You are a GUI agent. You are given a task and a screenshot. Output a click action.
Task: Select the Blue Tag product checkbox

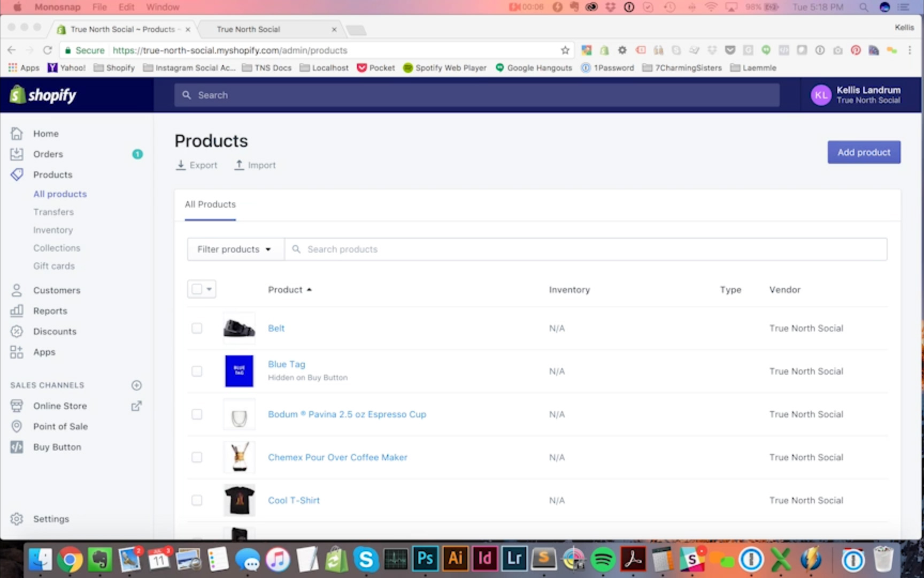click(x=197, y=371)
